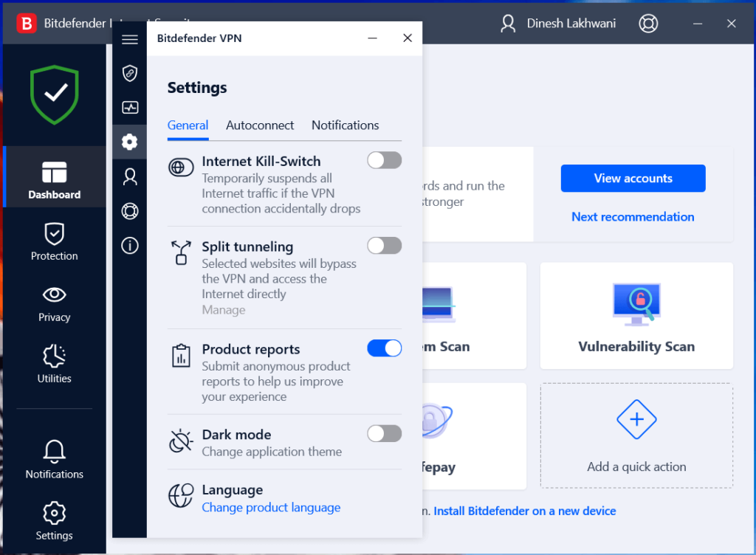Click Manage under Split tunneling
This screenshot has height=555, width=756.
224,310
